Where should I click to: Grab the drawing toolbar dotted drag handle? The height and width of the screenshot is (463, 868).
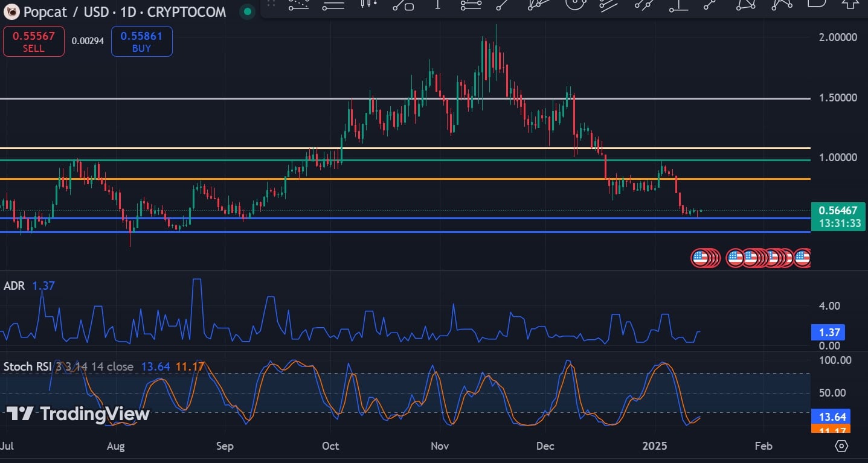(x=271, y=5)
